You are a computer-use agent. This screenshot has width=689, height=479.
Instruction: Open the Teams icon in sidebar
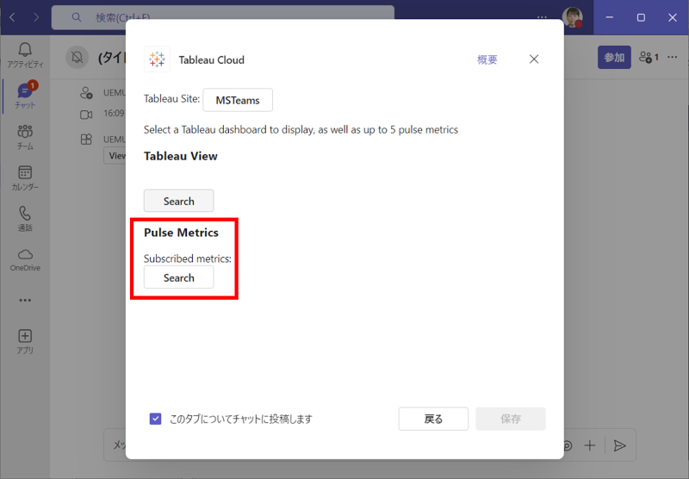point(25,137)
